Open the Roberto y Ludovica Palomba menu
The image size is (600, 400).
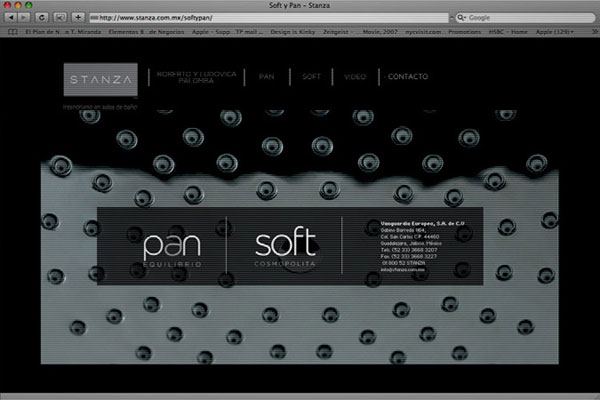point(196,77)
